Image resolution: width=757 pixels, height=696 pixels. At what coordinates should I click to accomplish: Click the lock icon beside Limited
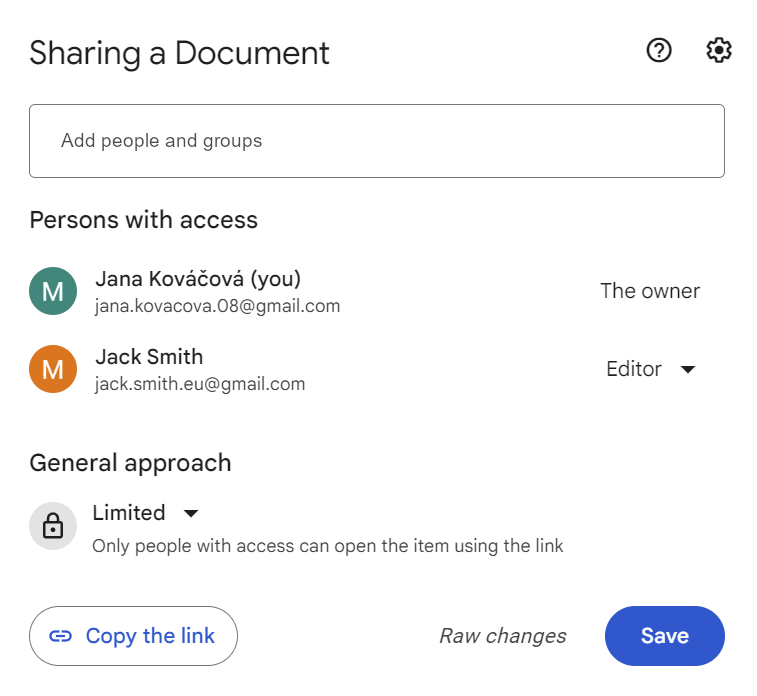click(53, 526)
